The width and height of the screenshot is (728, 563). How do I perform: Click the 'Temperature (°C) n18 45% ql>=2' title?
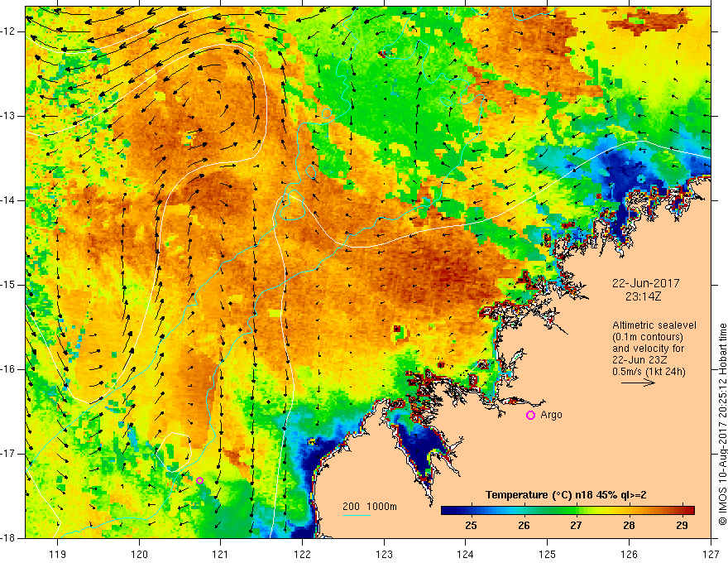566,495
